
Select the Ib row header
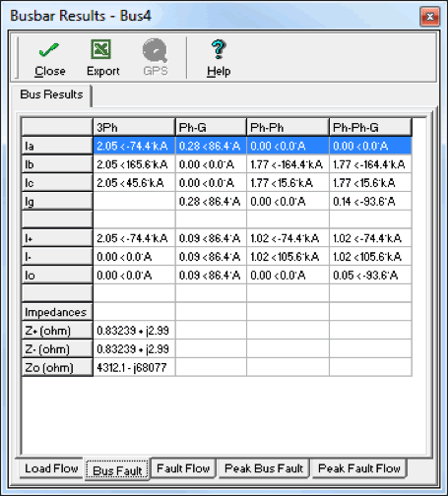57,164
